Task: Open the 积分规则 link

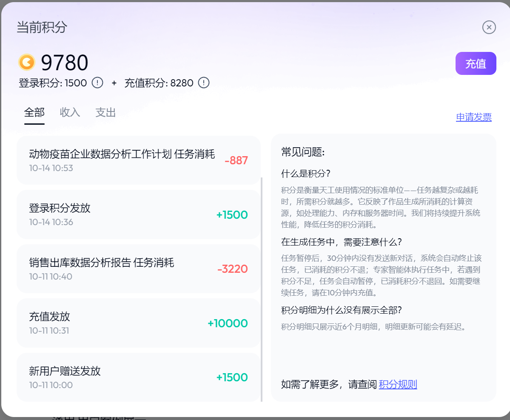Action: click(x=398, y=385)
